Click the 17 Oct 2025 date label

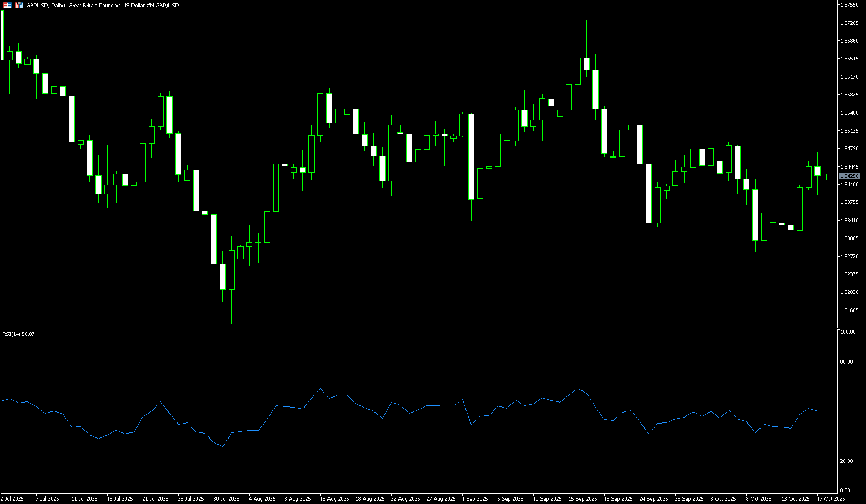click(x=831, y=499)
